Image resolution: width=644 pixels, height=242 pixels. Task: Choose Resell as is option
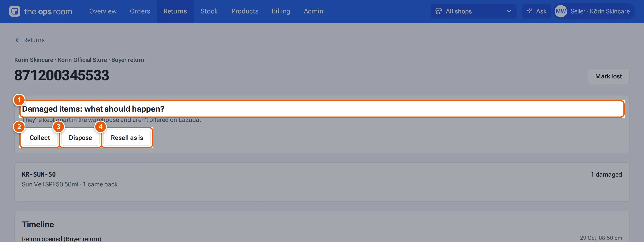coord(127,138)
